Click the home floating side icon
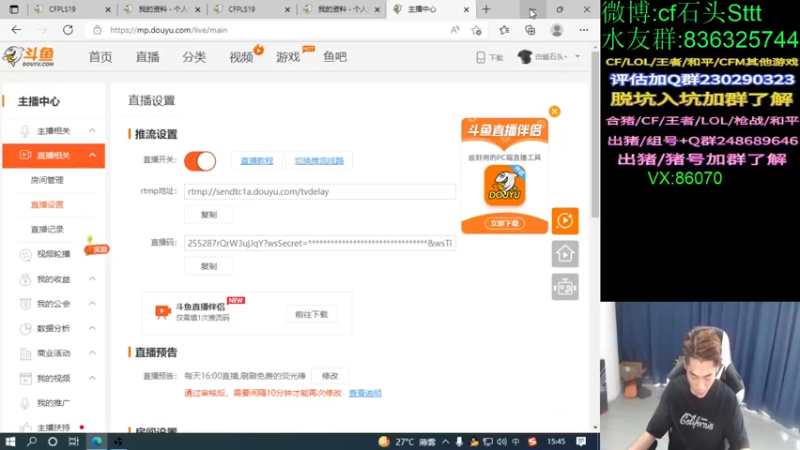The height and width of the screenshot is (450, 800). [565, 254]
